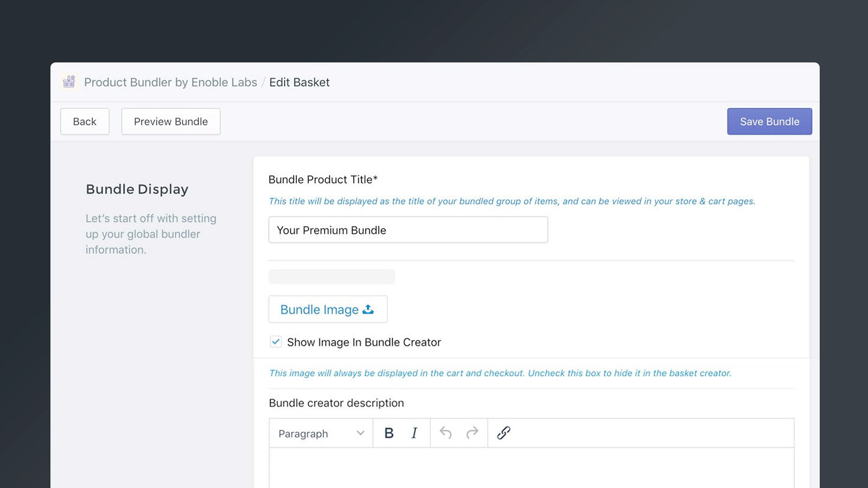Click the chevron next to Paragraph
The image size is (868, 488).
coord(360,433)
